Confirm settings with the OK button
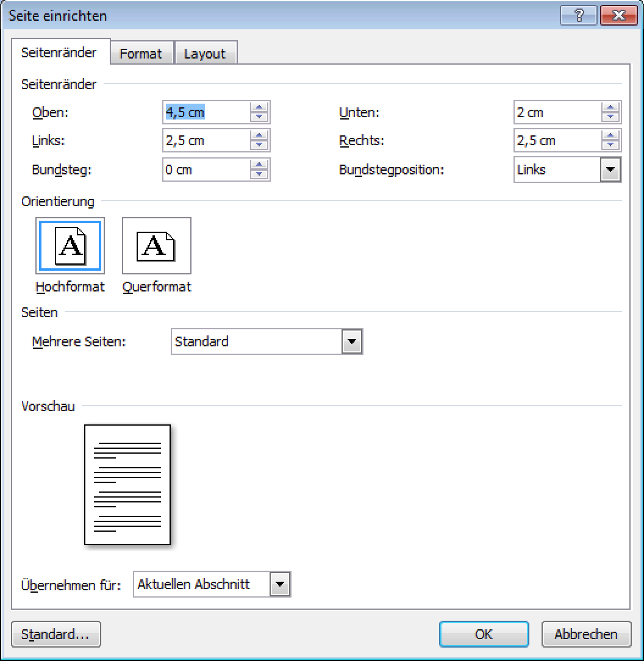Screen dimensions: 644x661 click(x=484, y=634)
